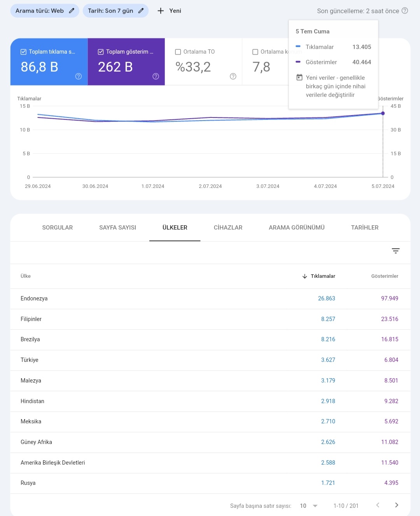The image size is (420, 516).
Task: Click the 1-10 / 201 pagination text
Action: (346, 506)
